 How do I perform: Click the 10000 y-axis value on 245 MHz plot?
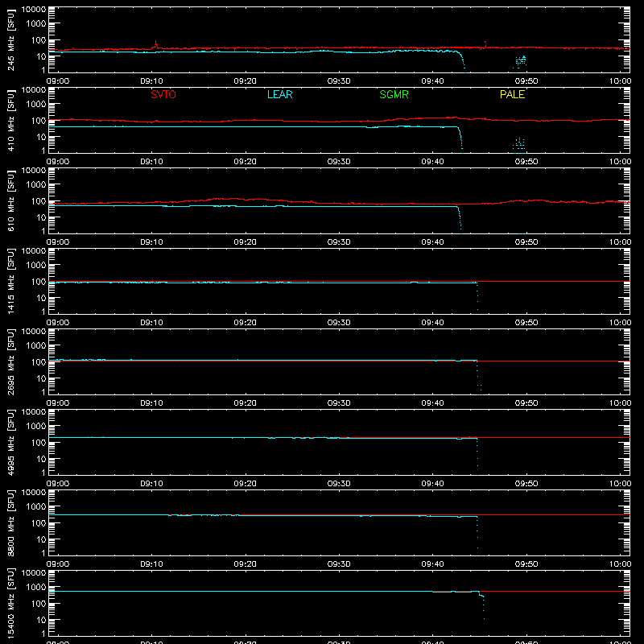tap(34, 10)
